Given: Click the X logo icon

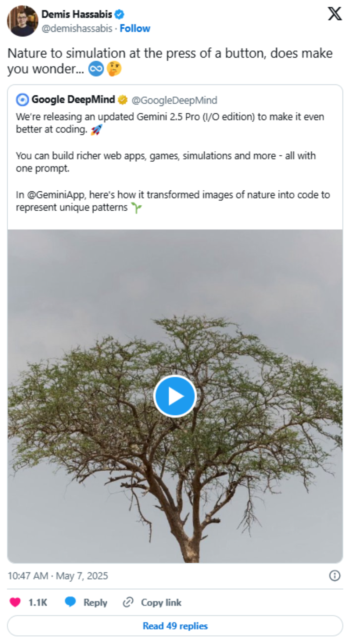Looking at the screenshot, I should click(334, 14).
